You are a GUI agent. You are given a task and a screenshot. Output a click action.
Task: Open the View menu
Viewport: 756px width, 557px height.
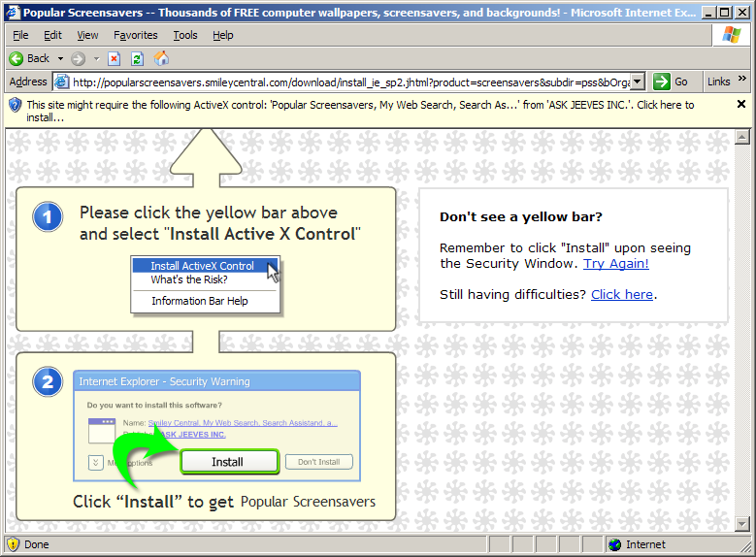(x=87, y=35)
